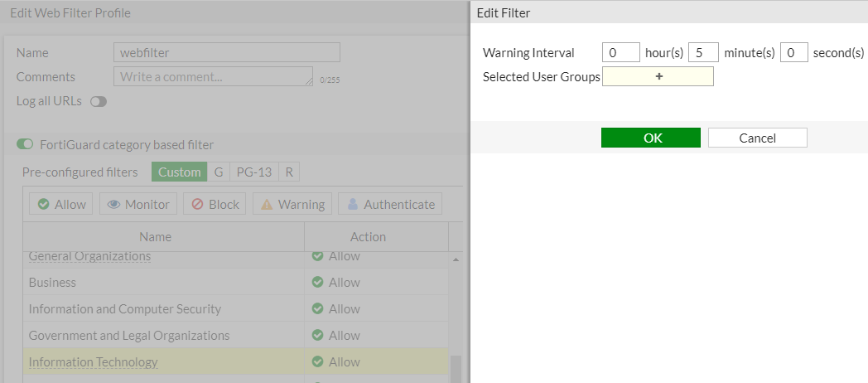Toggle FortiGuard category based filter switch
Image resolution: width=868 pixels, height=383 pixels.
point(25,145)
